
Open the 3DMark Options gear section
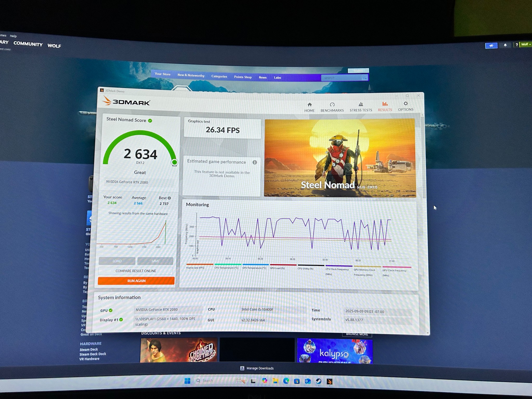pyautogui.click(x=405, y=107)
